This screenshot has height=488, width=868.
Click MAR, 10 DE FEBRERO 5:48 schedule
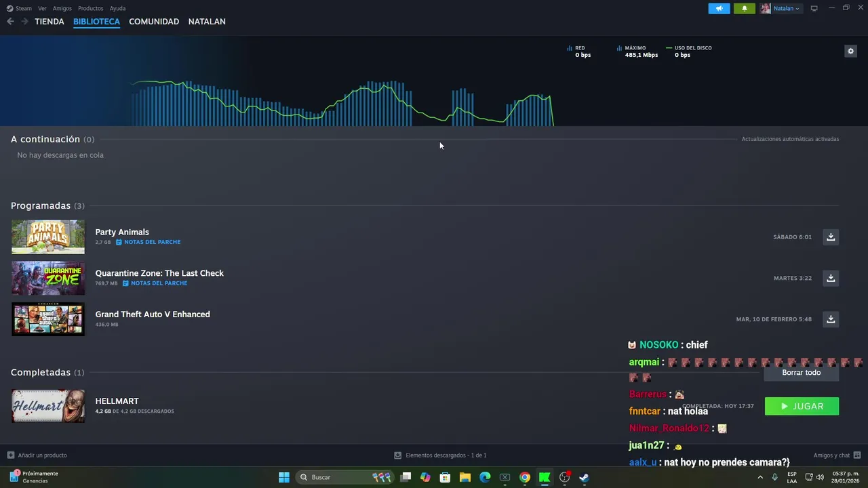coord(774,319)
